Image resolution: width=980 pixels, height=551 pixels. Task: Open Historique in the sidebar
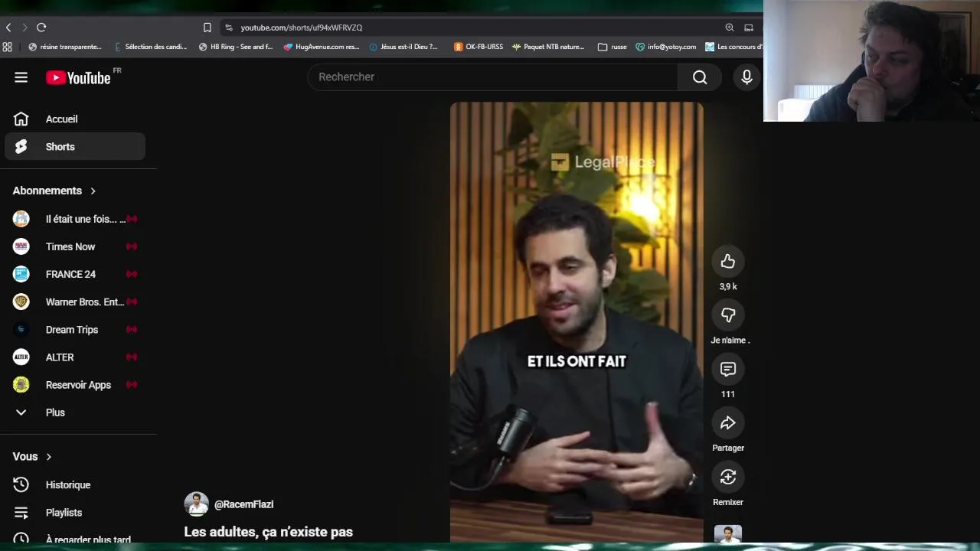pyautogui.click(x=75, y=485)
